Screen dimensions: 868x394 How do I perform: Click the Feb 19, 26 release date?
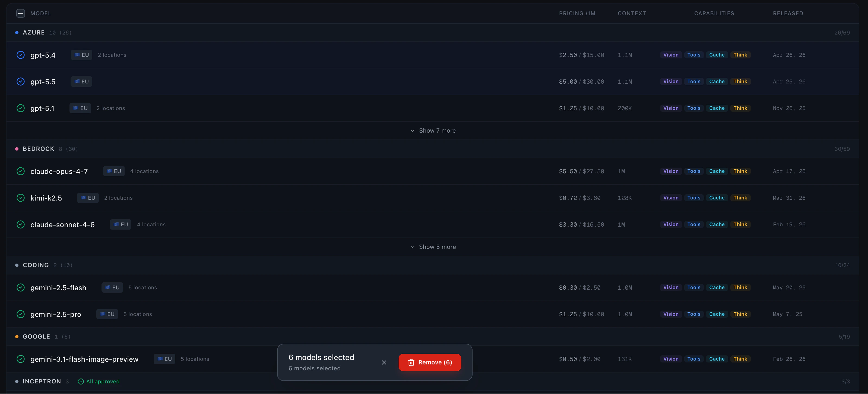(789, 225)
